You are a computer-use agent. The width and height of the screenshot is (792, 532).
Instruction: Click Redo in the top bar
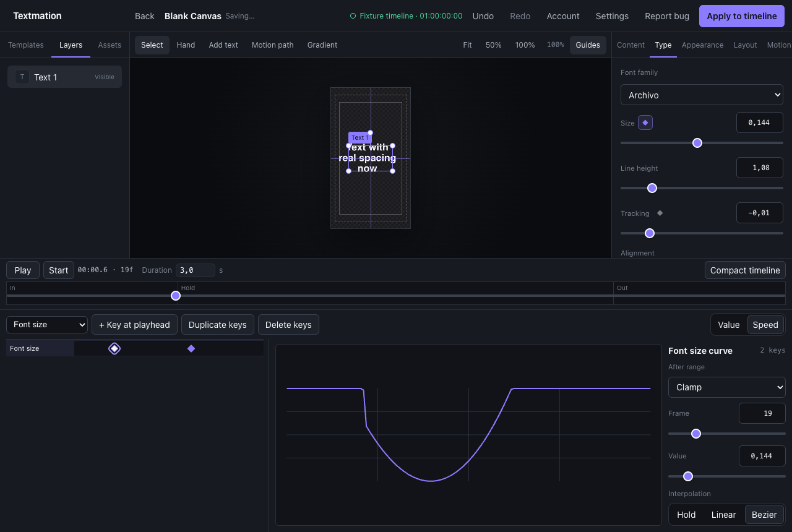click(x=520, y=16)
